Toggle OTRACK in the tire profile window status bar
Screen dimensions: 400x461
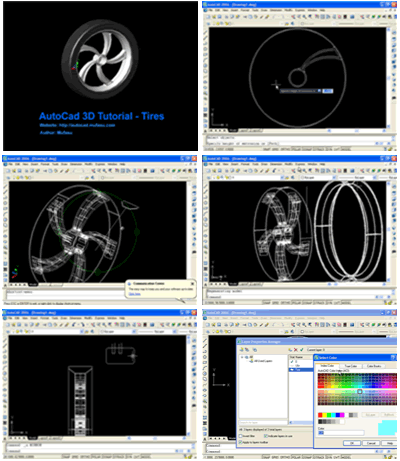(119, 457)
